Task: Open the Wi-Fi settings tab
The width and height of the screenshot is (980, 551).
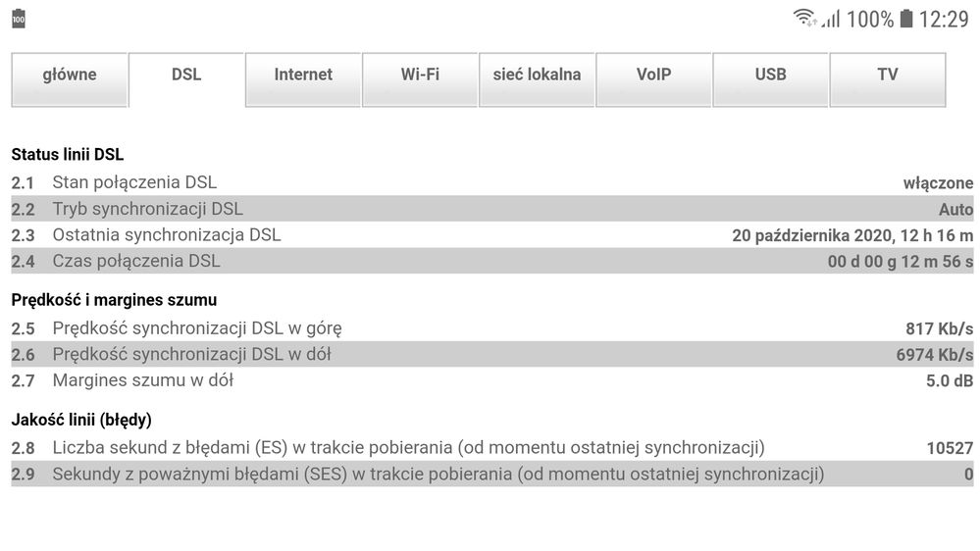Action: pyautogui.click(x=420, y=75)
